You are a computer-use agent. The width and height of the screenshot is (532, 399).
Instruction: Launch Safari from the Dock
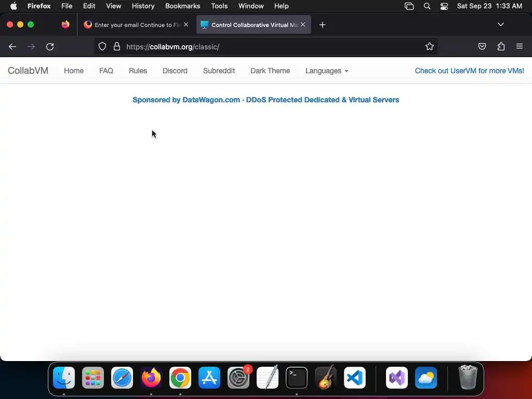(122, 378)
